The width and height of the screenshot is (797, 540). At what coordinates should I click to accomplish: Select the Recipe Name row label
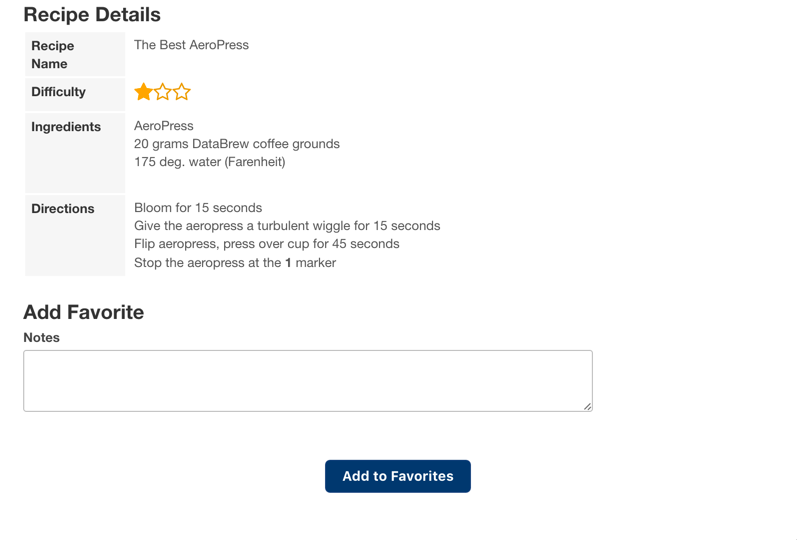point(52,54)
